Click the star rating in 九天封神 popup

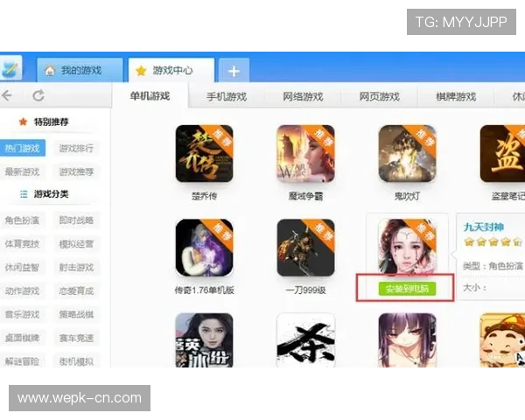(493, 241)
